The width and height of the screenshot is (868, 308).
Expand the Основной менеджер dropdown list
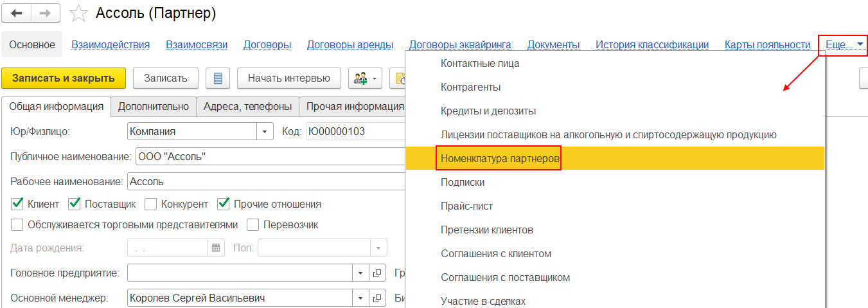[x=361, y=298]
